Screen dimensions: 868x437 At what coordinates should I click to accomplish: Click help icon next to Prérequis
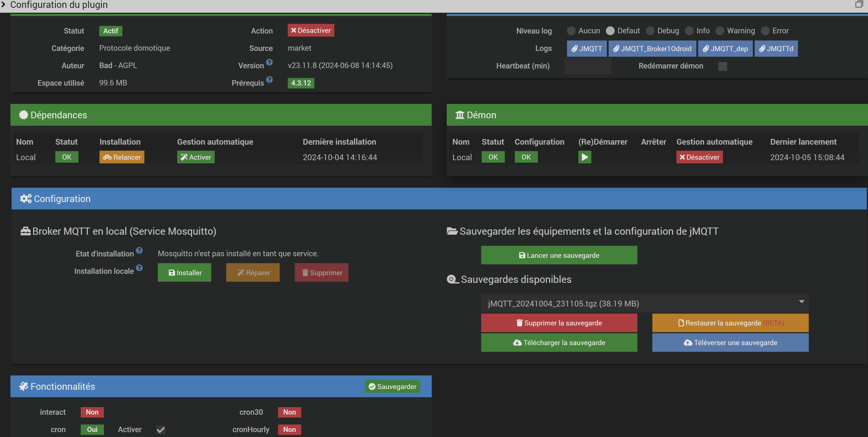(269, 80)
